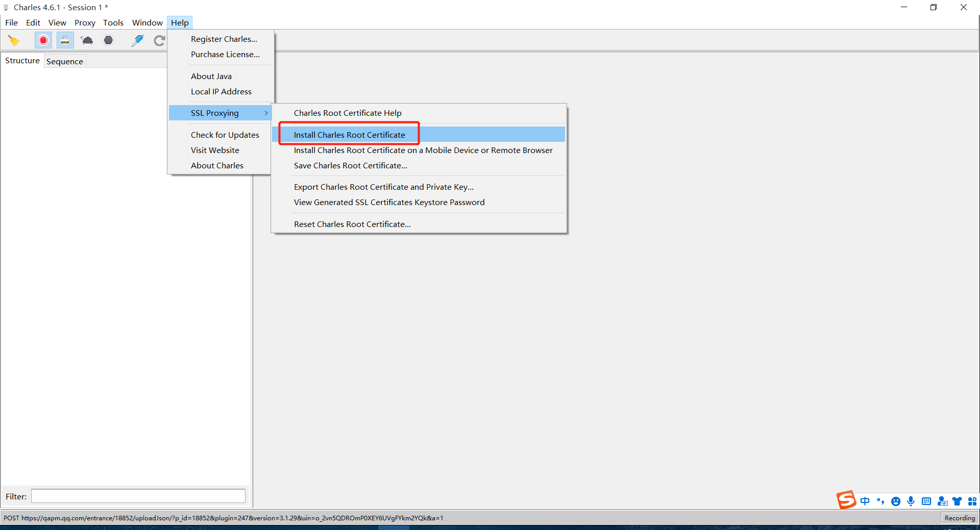Toggle Chinese input mode 中 icon
Viewport: 980px width, 530px height.
(865, 501)
